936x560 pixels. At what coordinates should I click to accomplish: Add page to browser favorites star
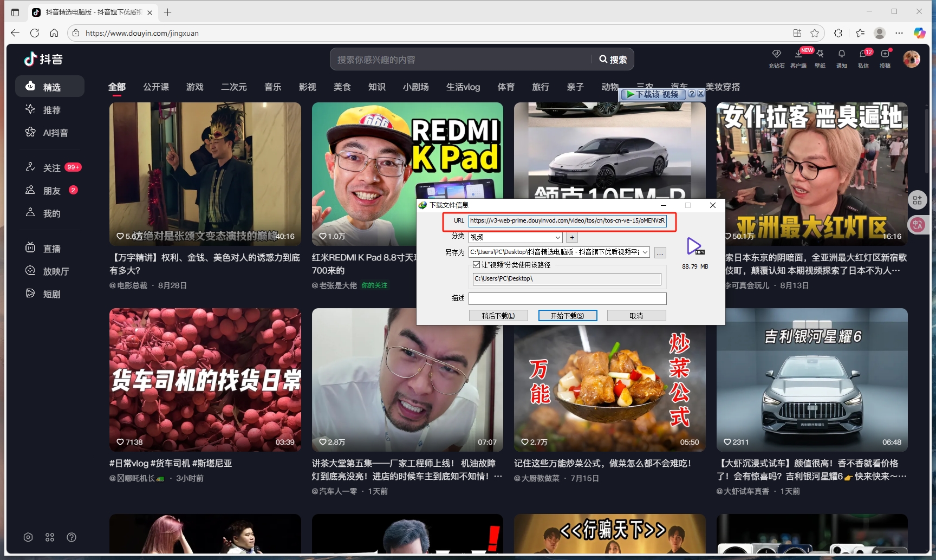[x=815, y=33]
